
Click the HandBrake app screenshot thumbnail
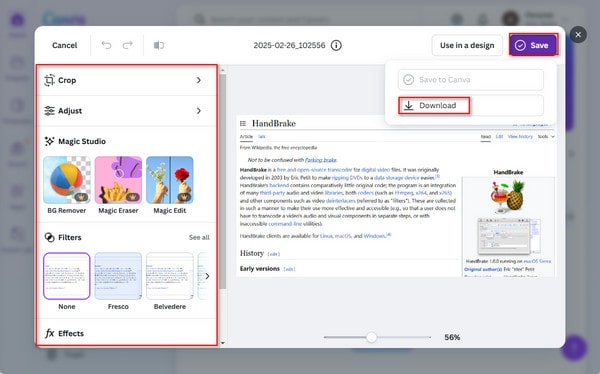coord(508,236)
